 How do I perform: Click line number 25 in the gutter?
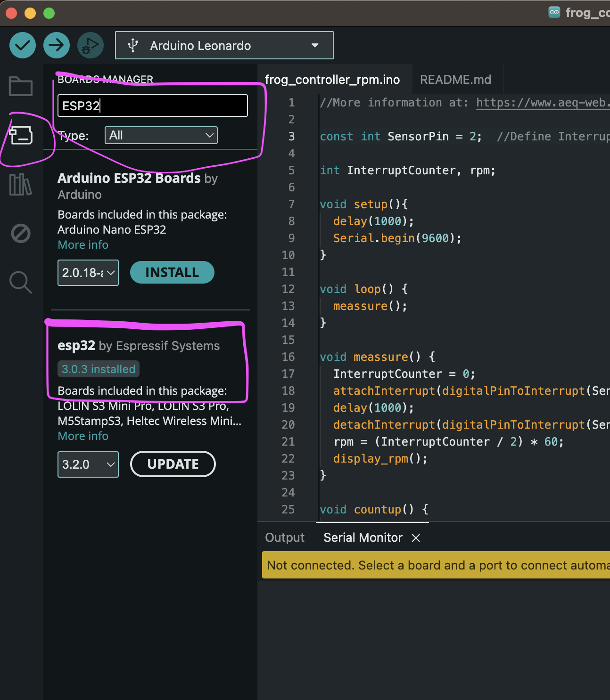click(288, 510)
